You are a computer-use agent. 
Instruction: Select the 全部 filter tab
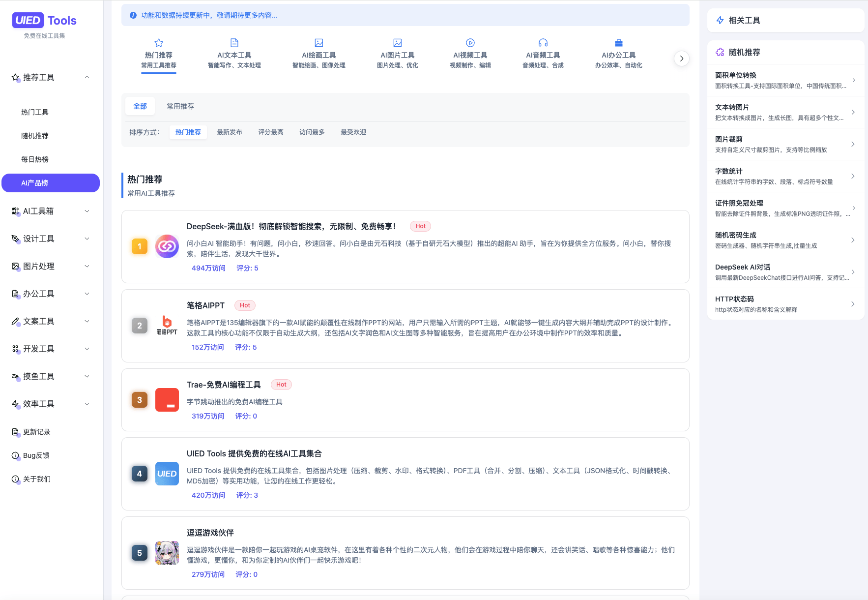coord(140,106)
